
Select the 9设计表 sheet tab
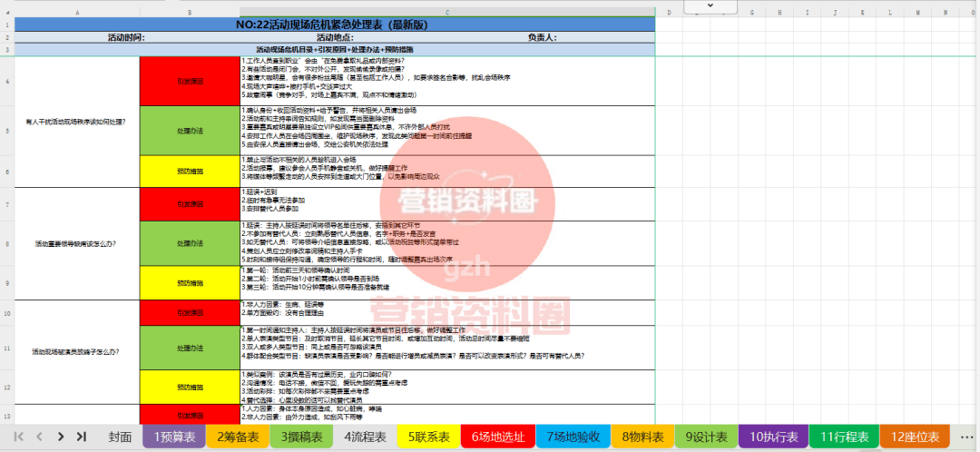coord(706,437)
